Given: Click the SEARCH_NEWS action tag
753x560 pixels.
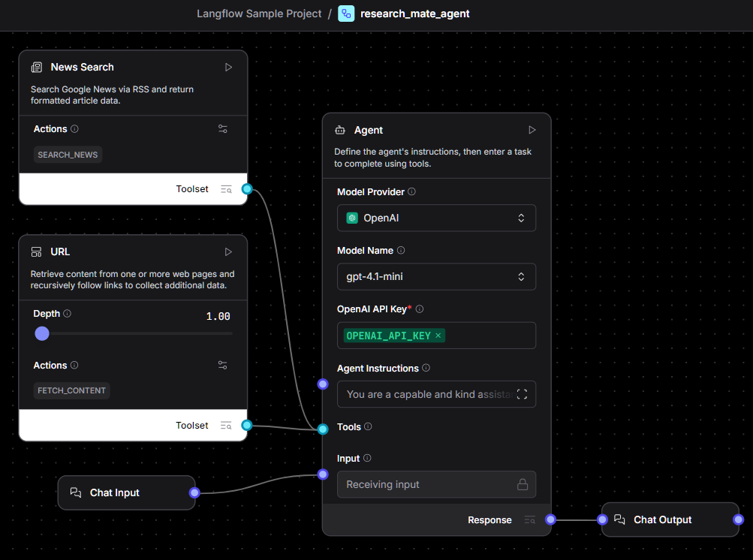Looking at the screenshot, I should click(x=68, y=155).
